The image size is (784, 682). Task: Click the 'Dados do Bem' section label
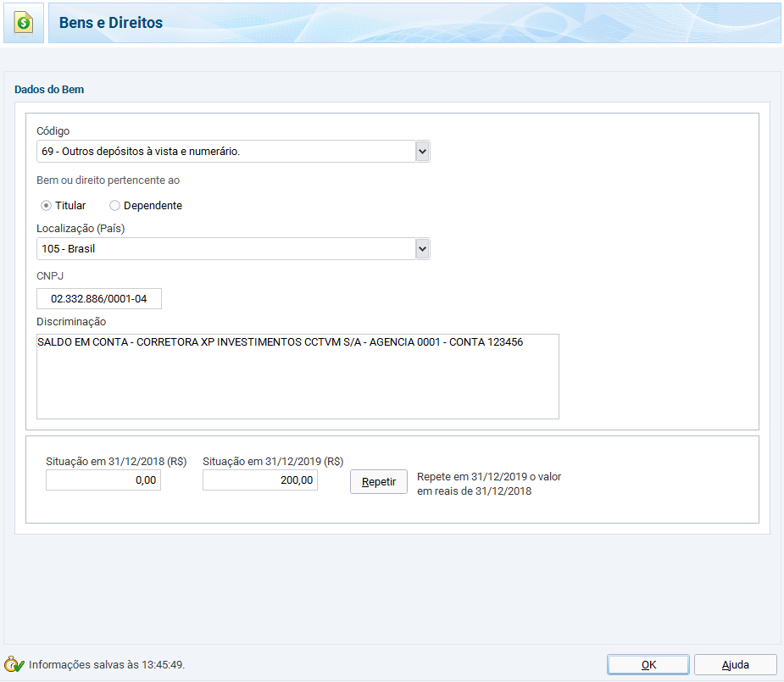coord(49,89)
